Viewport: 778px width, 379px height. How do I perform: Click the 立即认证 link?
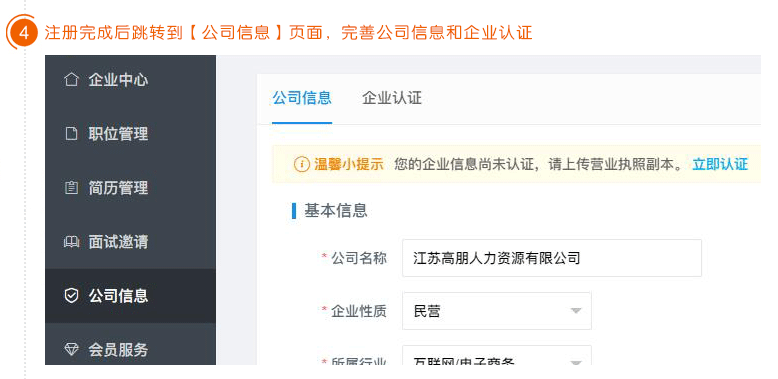(720, 164)
